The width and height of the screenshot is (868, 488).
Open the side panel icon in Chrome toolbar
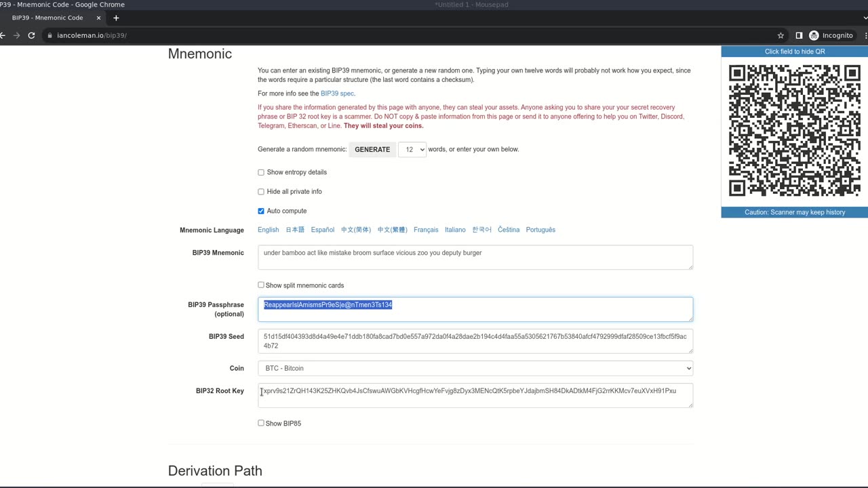click(x=799, y=35)
